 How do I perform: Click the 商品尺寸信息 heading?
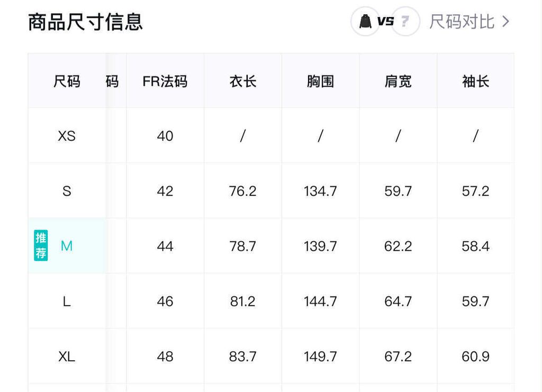click(85, 22)
